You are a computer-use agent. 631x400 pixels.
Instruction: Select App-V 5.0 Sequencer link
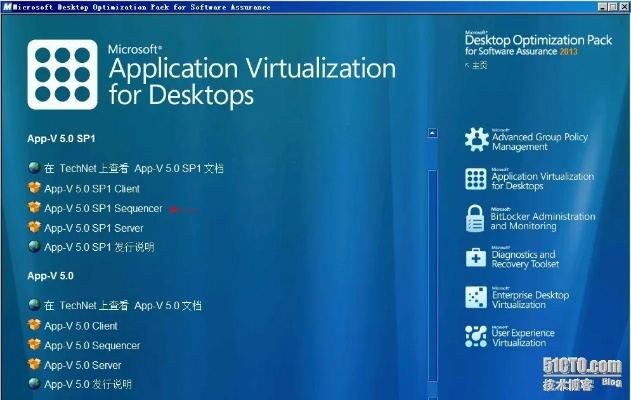pyautogui.click(x=92, y=345)
